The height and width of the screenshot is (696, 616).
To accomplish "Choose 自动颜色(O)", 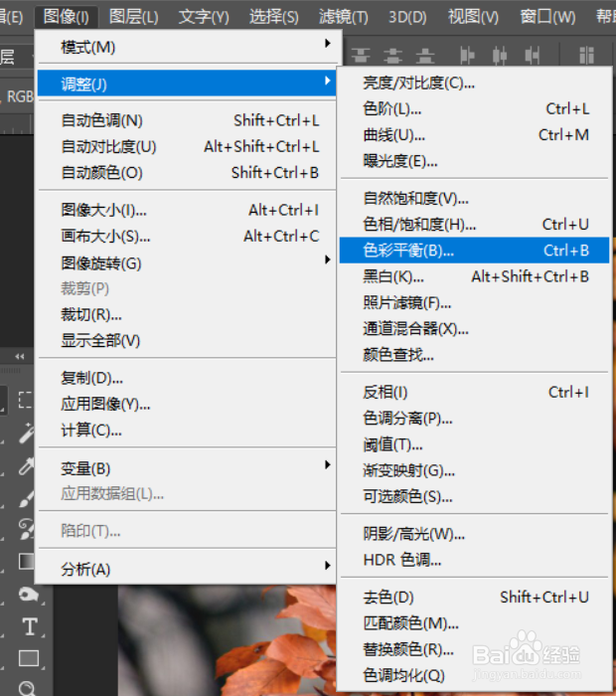I will click(x=188, y=173).
